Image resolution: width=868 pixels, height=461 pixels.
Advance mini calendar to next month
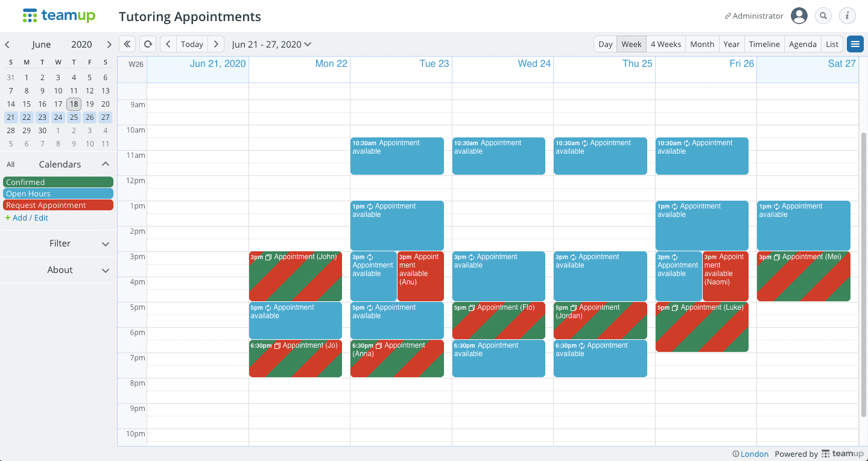[109, 45]
